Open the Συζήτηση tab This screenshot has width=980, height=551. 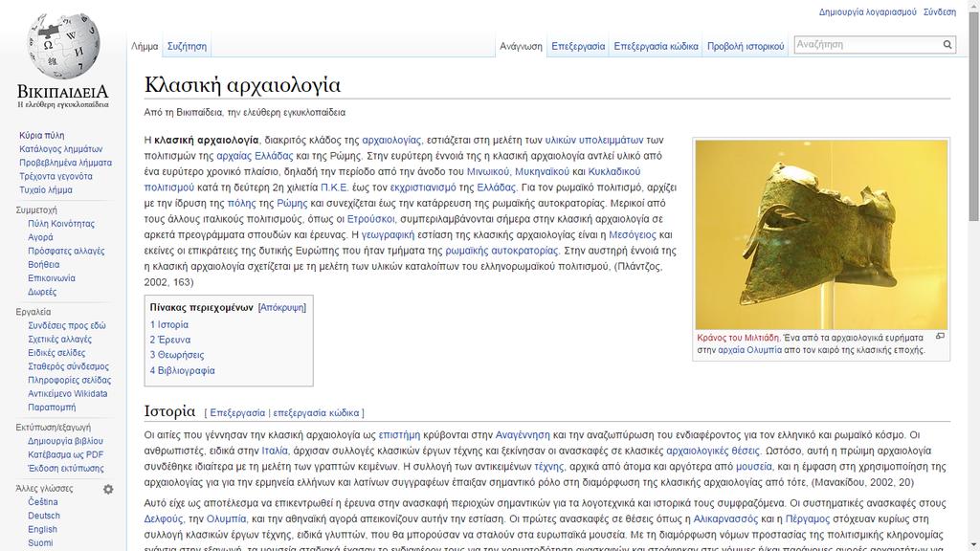(187, 46)
